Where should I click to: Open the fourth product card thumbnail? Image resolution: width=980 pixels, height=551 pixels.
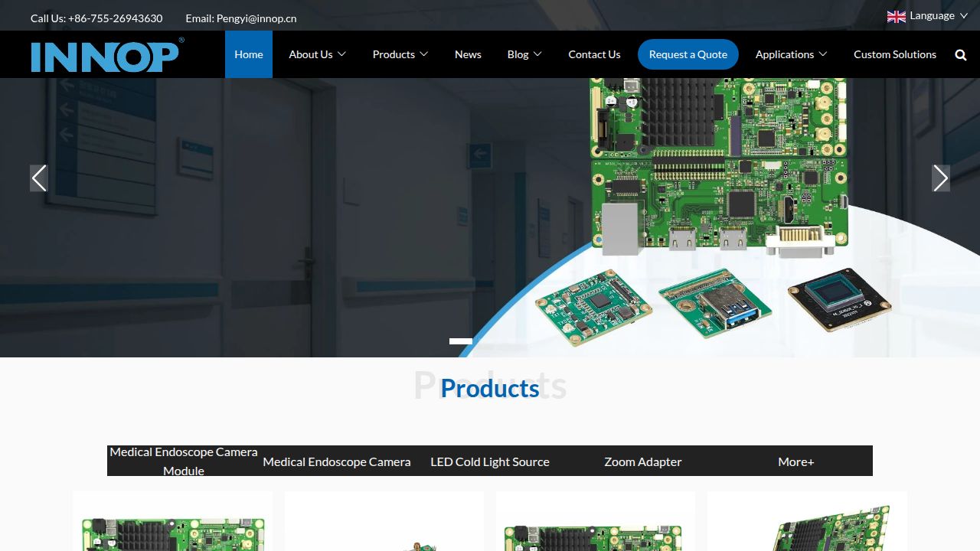click(x=807, y=521)
